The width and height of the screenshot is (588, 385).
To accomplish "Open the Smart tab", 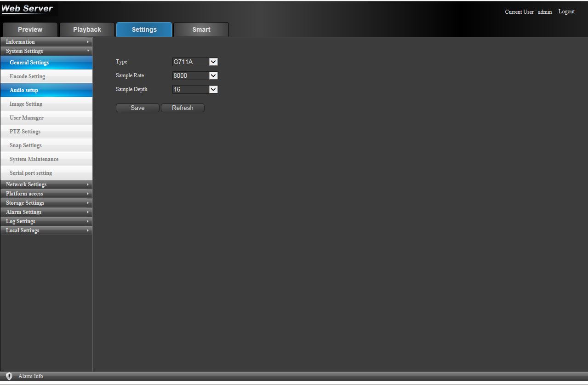I will click(201, 29).
